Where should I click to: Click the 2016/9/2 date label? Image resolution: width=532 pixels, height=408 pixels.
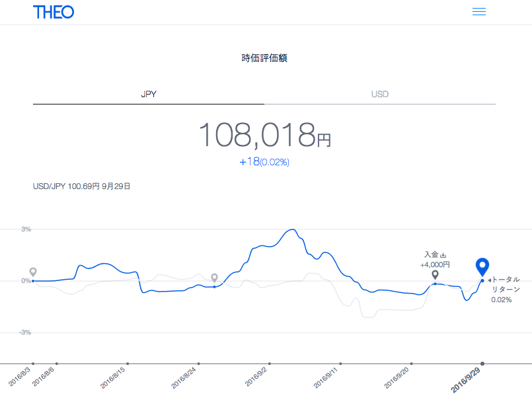256,376
